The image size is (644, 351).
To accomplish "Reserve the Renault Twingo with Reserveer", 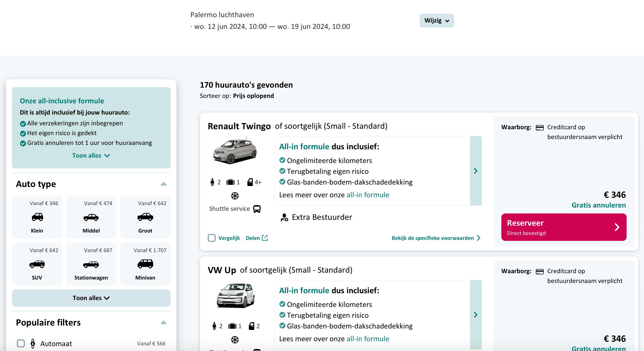I will point(564,227).
